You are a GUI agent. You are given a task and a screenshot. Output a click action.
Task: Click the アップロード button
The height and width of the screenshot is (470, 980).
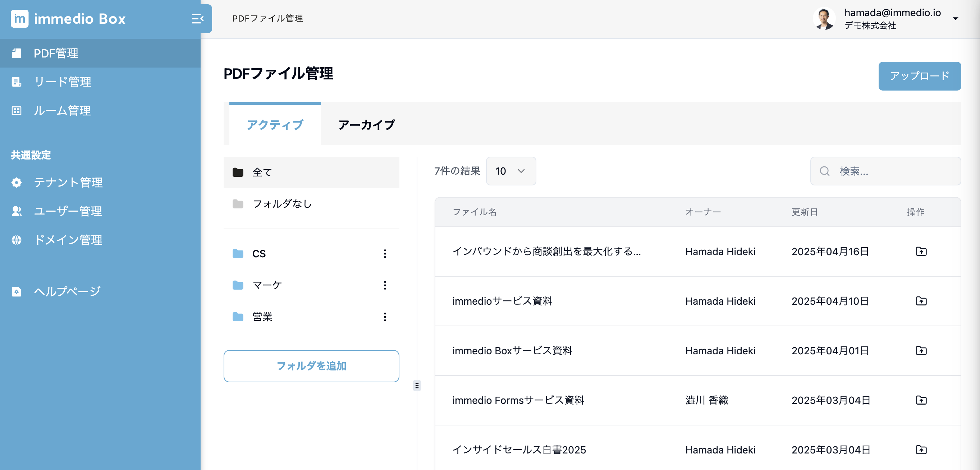[919, 76]
